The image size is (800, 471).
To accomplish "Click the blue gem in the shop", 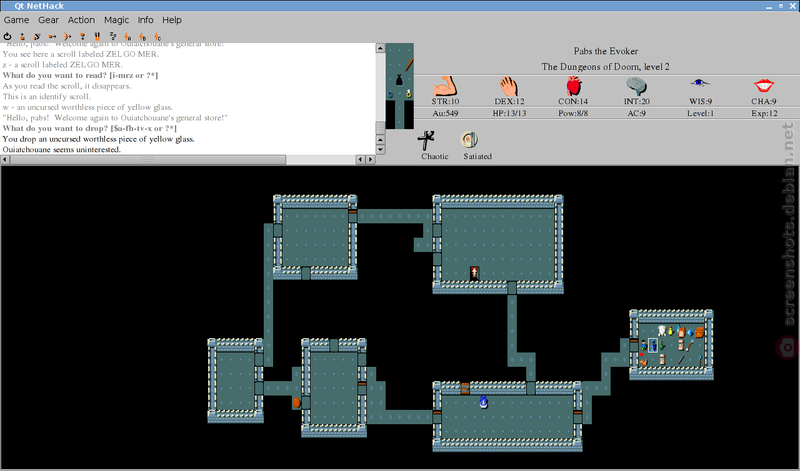I will (690, 333).
